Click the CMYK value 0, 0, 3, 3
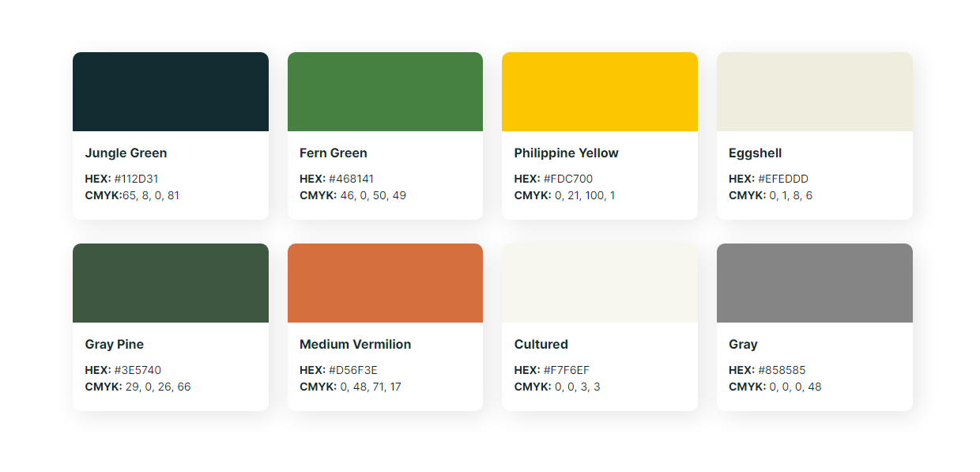This screenshot has height=472, width=980. 578,387
